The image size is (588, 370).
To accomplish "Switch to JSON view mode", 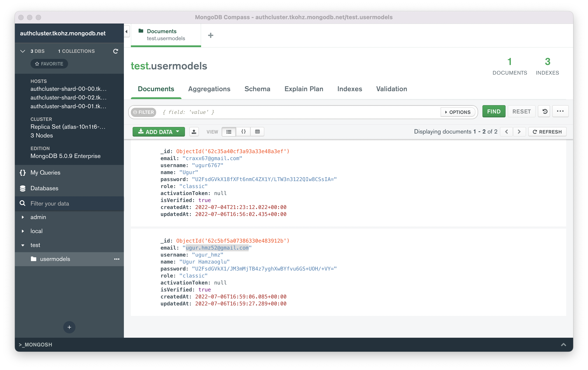I will coord(243,132).
